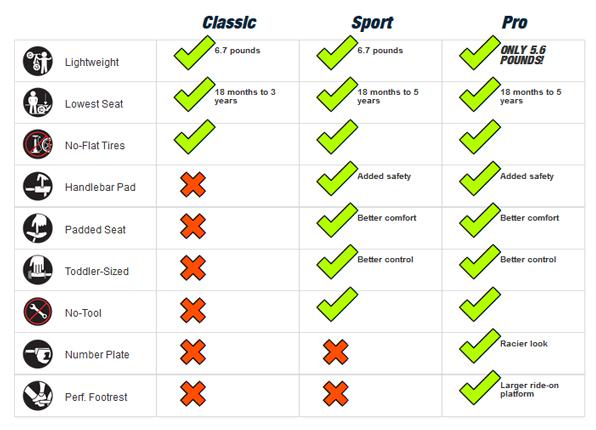Select the Sport column heading
596x430 pixels.
372,23
